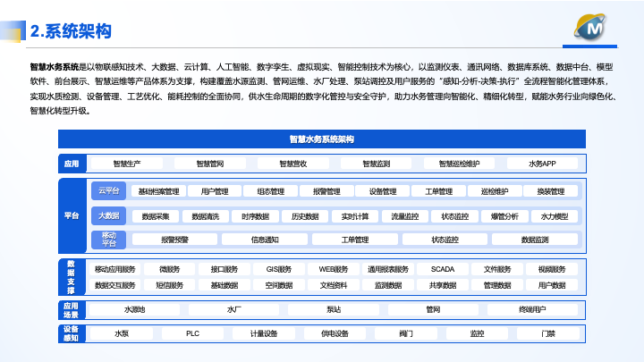Screen dimensions: 644x362
Task: Click the SCADA service box
Action: (443, 269)
